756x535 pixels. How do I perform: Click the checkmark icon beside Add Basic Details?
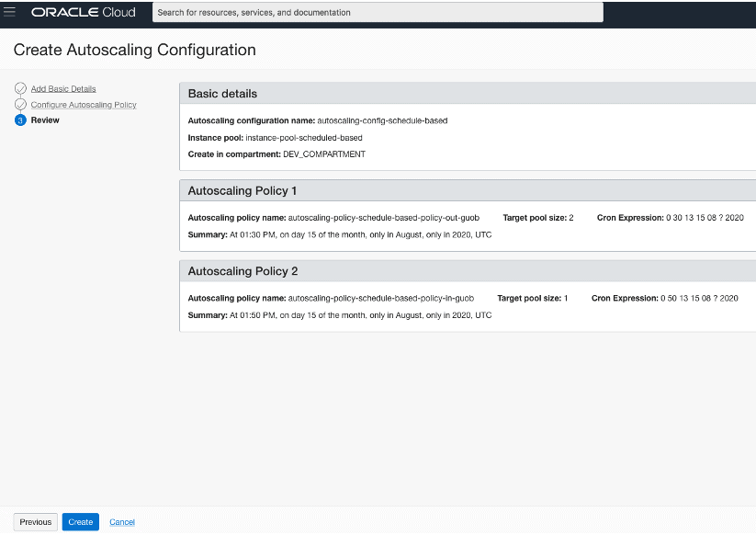(x=20, y=88)
